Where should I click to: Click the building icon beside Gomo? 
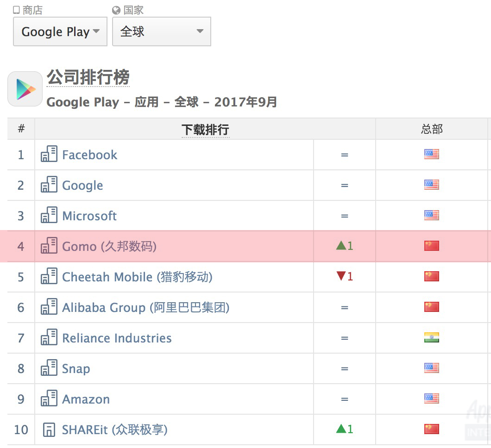pyautogui.click(x=49, y=245)
